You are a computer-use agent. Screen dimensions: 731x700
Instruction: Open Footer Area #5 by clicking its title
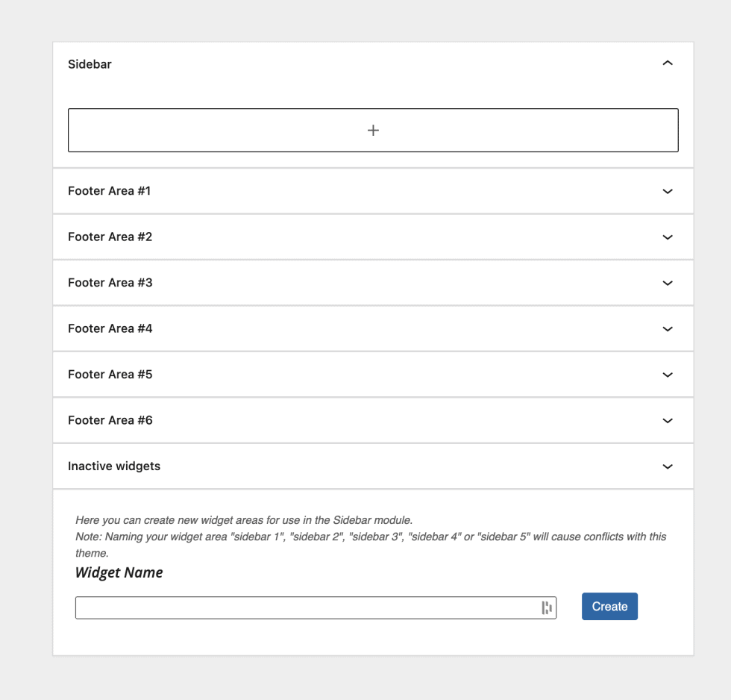pyautogui.click(x=110, y=375)
